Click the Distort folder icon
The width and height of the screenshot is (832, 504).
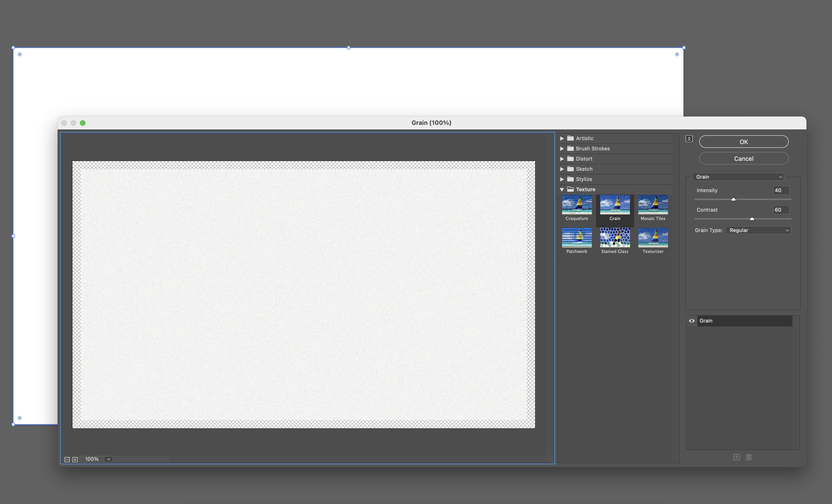pyautogui.click(x=570, y=158)
